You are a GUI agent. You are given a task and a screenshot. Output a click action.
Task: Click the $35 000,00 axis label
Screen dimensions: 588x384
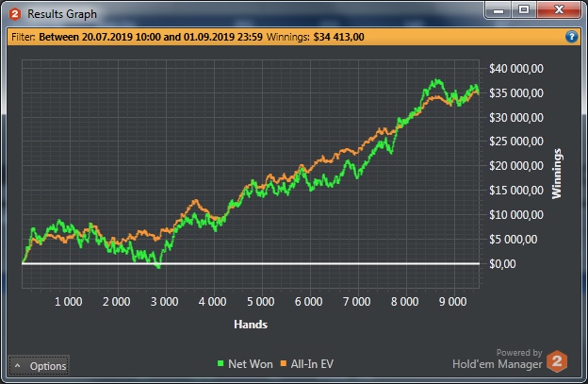[516, 92]
